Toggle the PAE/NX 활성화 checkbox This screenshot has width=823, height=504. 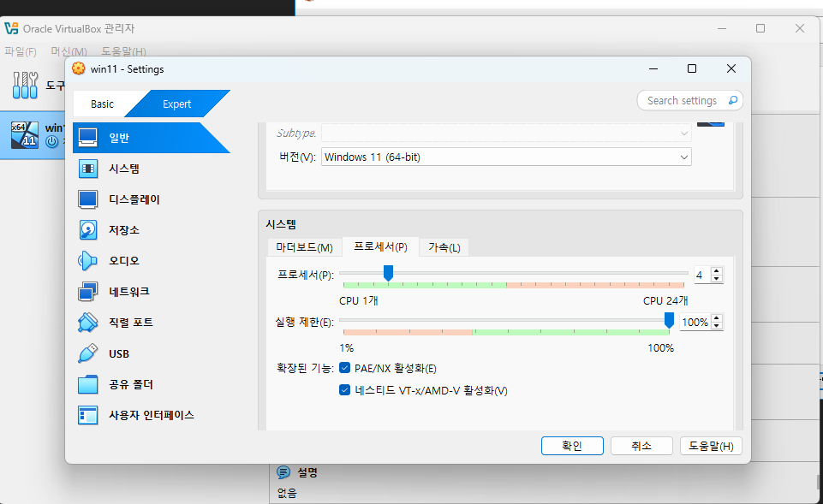[345, 368]
